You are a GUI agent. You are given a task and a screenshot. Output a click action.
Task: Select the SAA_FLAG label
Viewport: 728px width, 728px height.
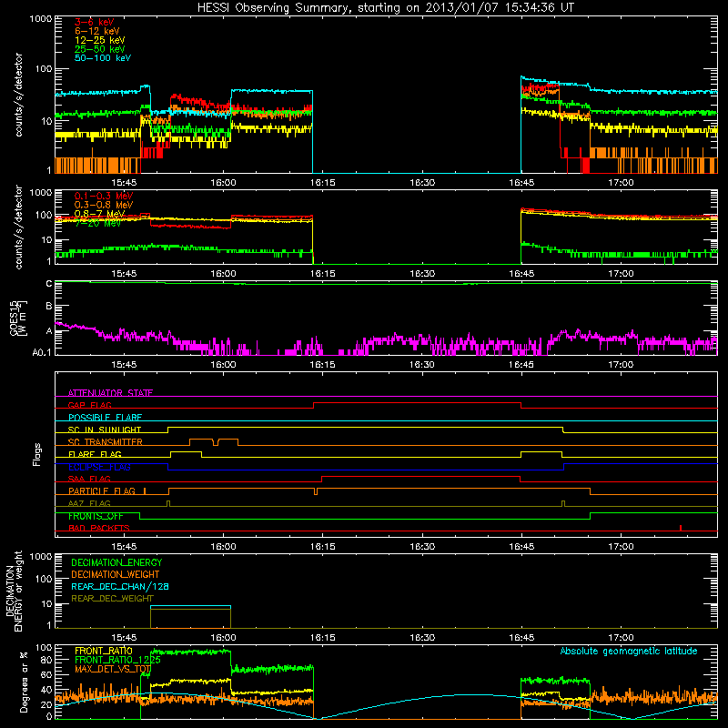(89, 479)
